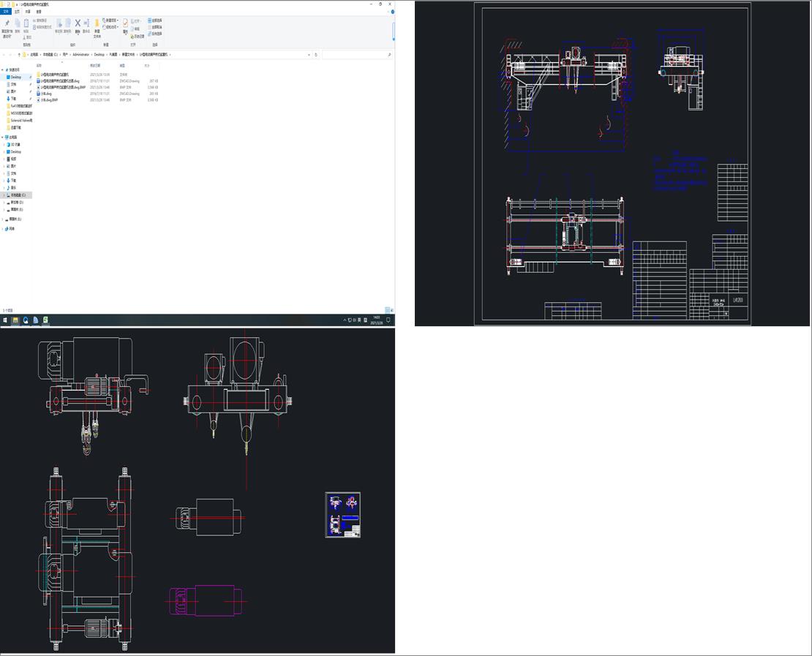Click File Explorer icon on taskbar
The height and width of the screenshot is (656, 812).
[x=15, y=320]
